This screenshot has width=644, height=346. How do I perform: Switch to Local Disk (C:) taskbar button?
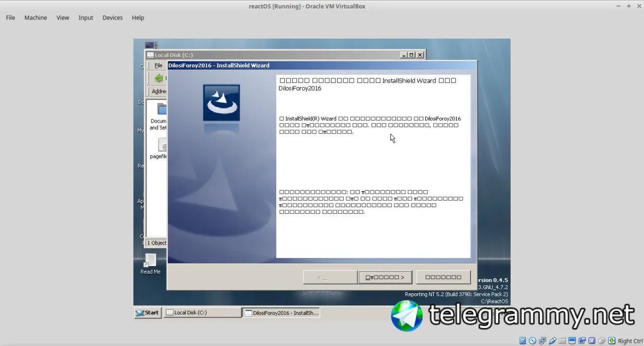tap(202, 313)
